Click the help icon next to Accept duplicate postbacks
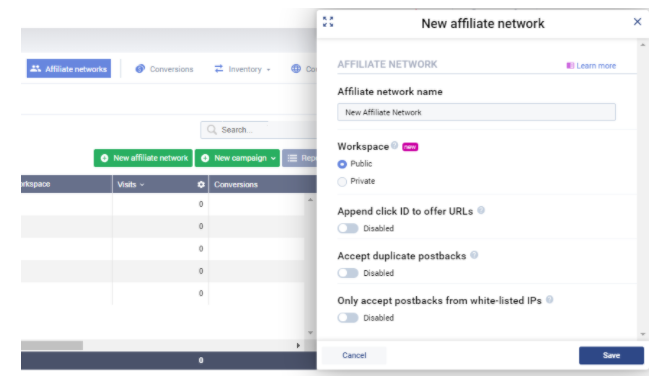This screenshot has width=662, height=391. click(474, 255)
